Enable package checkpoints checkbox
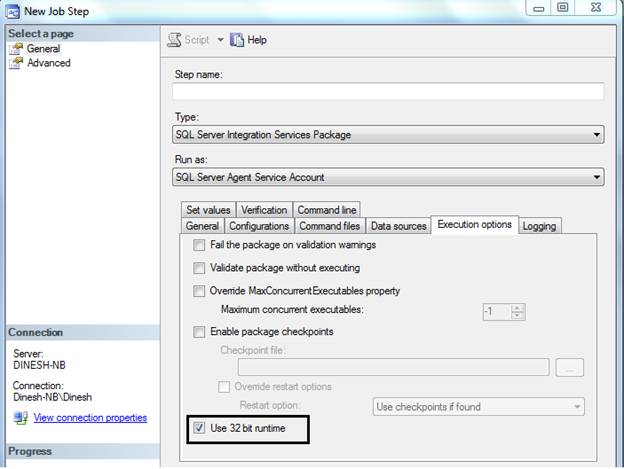This screenshot has width=624, height=469. point(200,331)
